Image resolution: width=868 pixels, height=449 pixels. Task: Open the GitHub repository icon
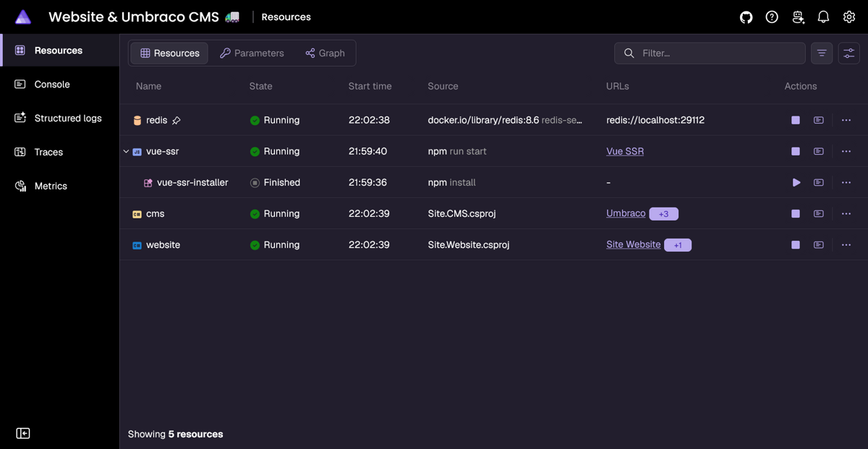(x=746, y=17)
